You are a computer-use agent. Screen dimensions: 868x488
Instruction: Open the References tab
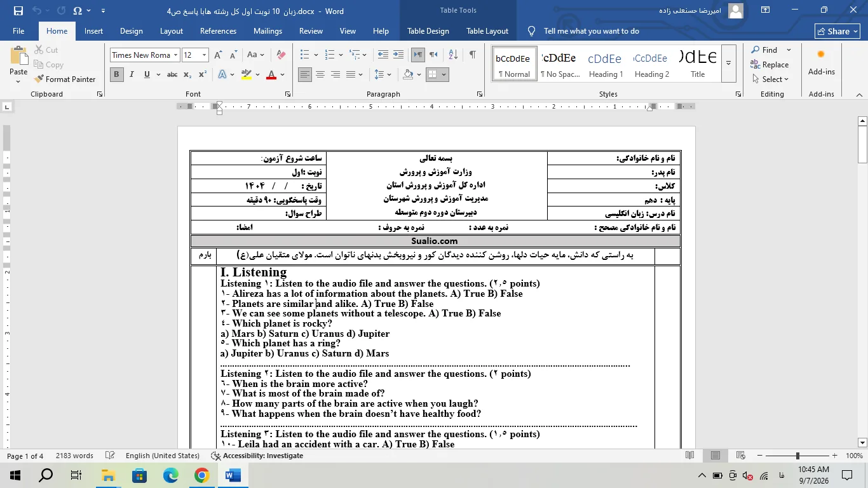(218, 31)
